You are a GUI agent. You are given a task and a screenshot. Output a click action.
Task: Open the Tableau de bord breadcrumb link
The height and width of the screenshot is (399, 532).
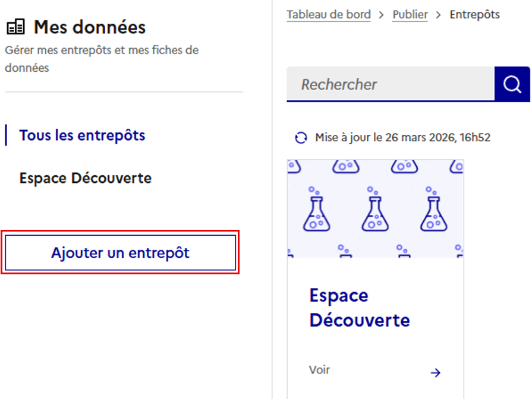click(329, 15)
